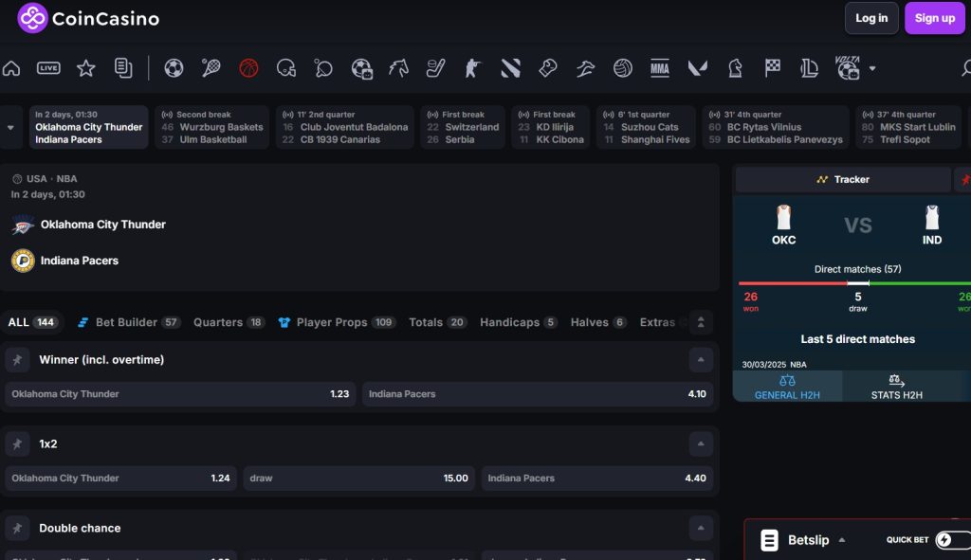The width and height of the screenshot is (971, 560).
Task: Open the Handicaps tab
Action: click(x=519, y=322)
